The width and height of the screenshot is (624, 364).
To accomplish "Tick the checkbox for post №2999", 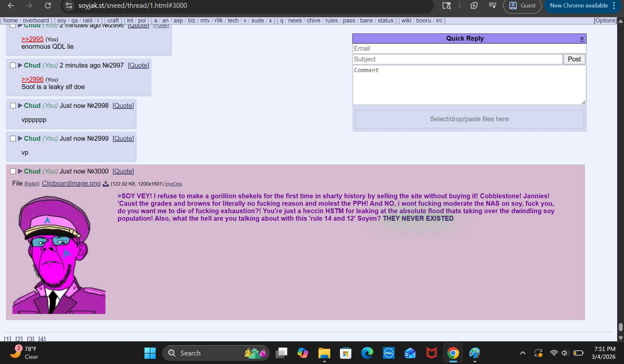I will click(13, 138).
